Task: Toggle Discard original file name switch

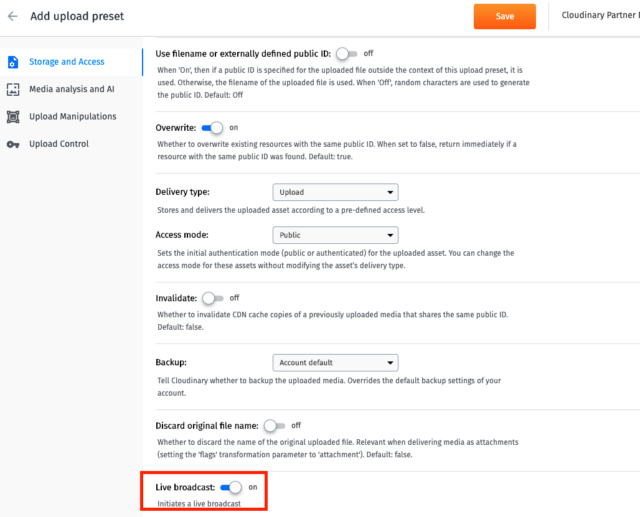Action: (274, 426)
